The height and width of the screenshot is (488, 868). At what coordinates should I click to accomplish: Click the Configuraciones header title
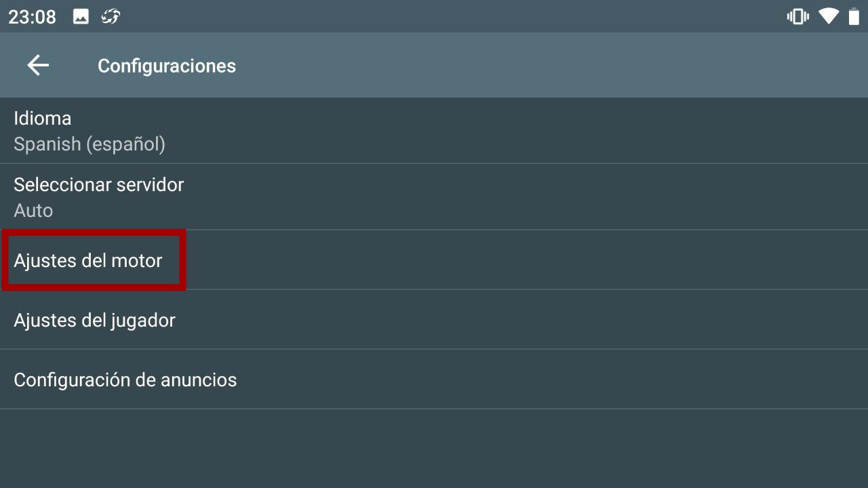167,66
